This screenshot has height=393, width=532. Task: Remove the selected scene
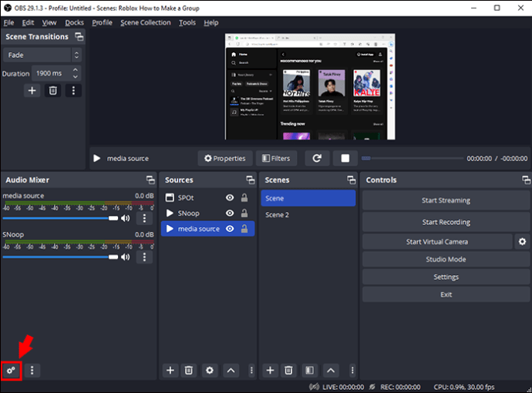[x=288, y=371]
